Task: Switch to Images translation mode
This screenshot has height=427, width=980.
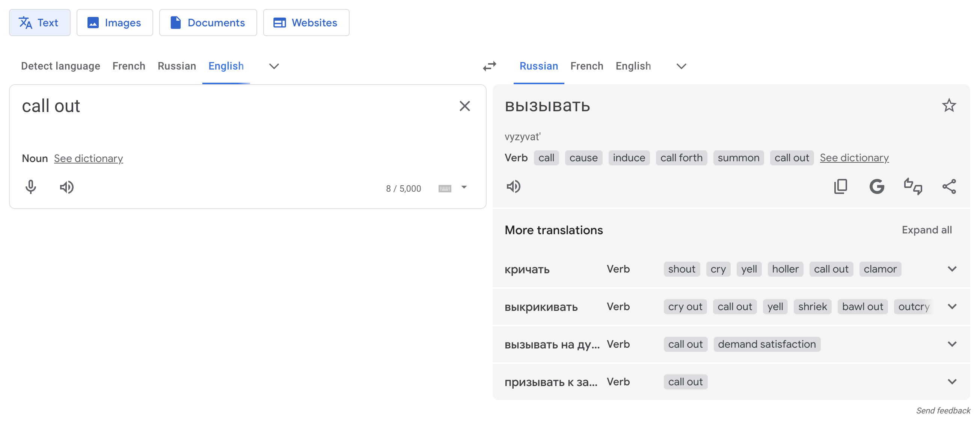Action: [x=115, y=23]
